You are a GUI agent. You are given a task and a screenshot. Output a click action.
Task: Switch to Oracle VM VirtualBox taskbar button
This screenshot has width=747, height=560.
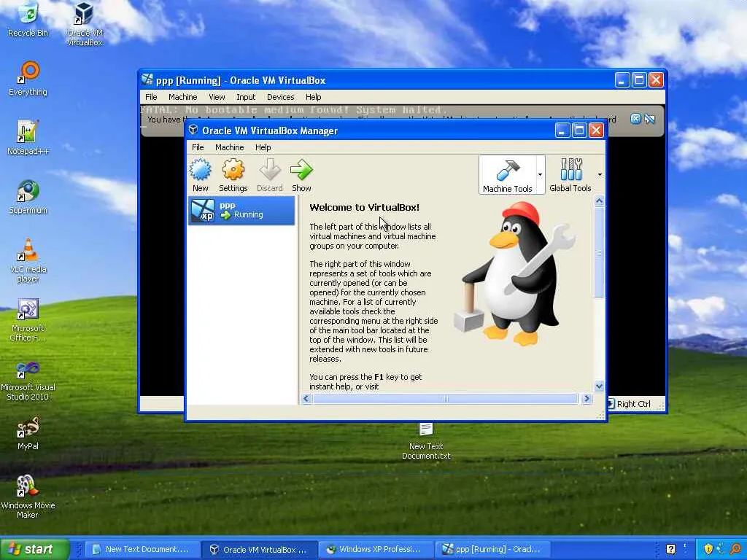point(260,549)
